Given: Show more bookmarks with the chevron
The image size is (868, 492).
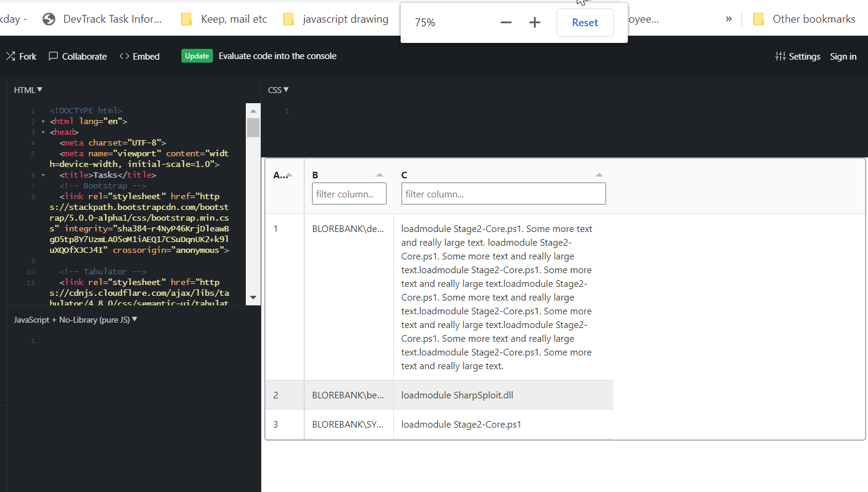Looking at the screenshot, I should (x=728, y=19).
